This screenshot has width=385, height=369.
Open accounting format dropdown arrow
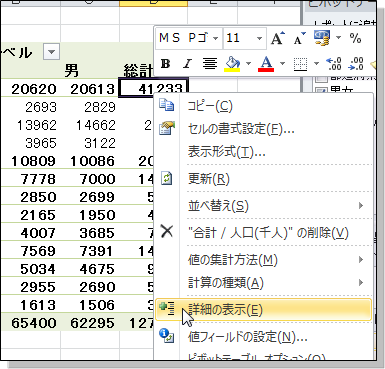pyautogui.click(x=338, y=38)
